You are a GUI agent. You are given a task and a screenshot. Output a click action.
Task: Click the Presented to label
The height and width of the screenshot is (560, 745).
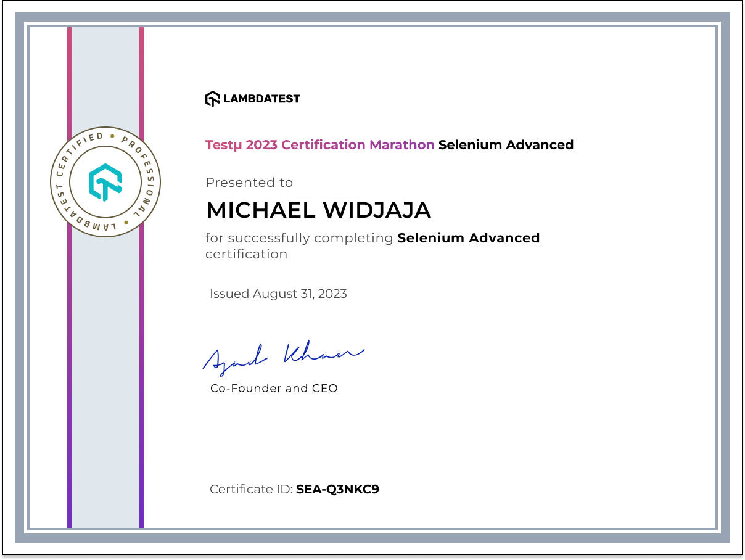[249, 183]
